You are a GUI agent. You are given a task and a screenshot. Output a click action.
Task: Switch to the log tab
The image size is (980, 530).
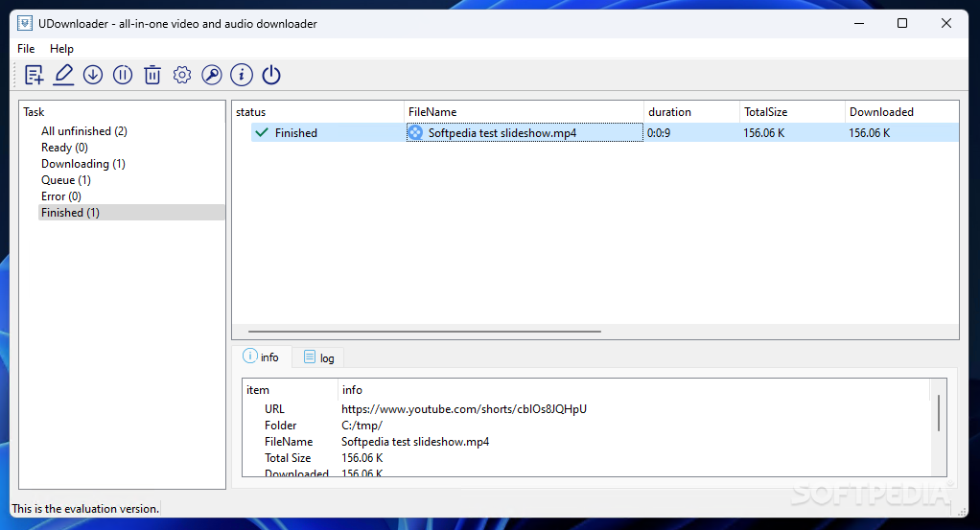(x=318, y=357)
